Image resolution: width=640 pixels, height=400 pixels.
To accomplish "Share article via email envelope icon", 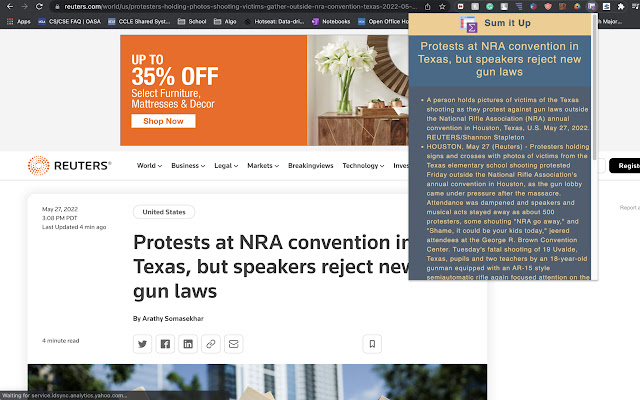I will click(233, 344).
